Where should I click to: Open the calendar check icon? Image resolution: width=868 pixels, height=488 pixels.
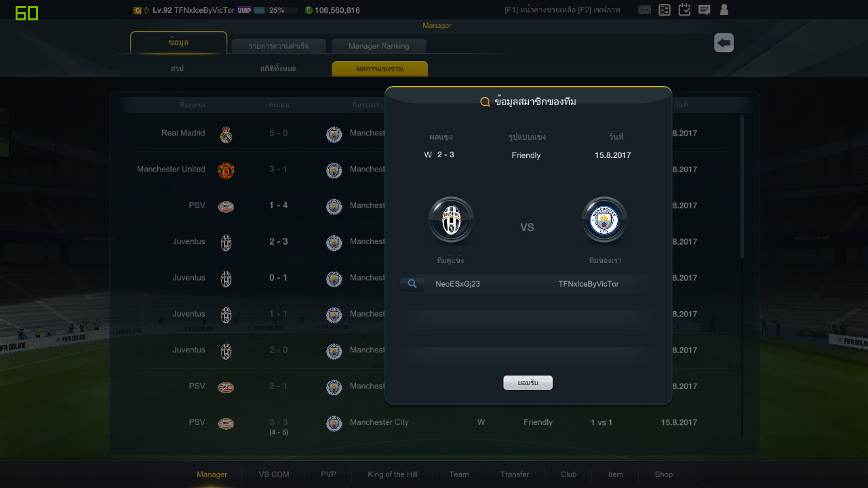pyautogui.click(x=684, y=9)
